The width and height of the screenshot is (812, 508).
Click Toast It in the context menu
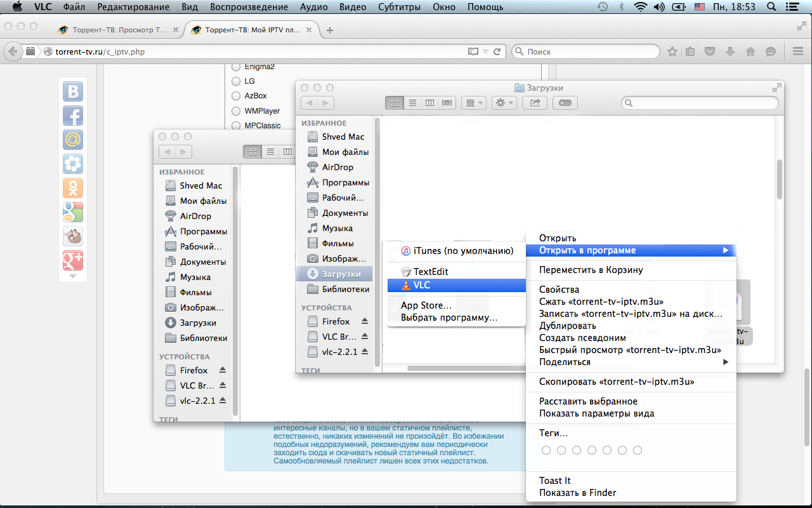tap(632, 481)
